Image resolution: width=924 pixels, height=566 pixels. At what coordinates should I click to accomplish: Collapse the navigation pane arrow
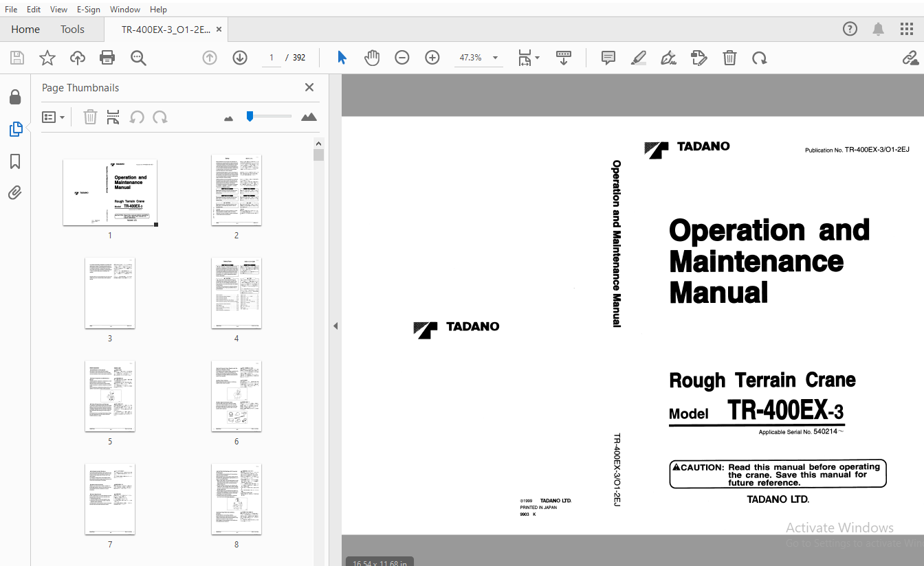335,326
